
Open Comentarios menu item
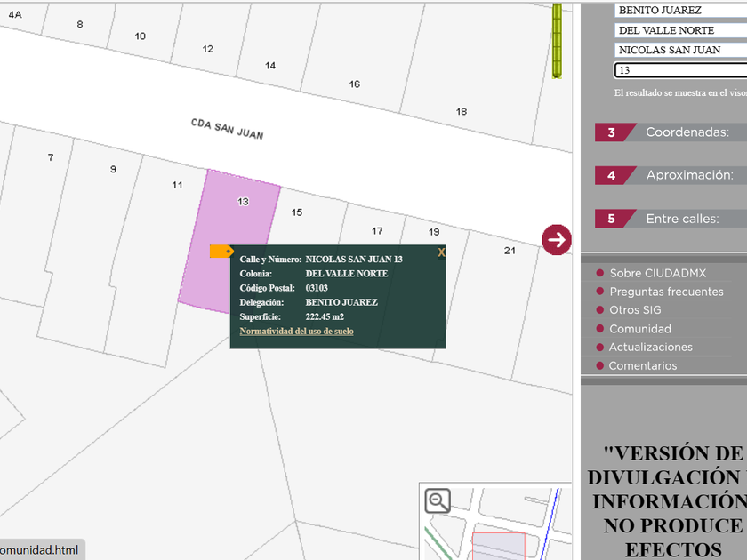642,365
